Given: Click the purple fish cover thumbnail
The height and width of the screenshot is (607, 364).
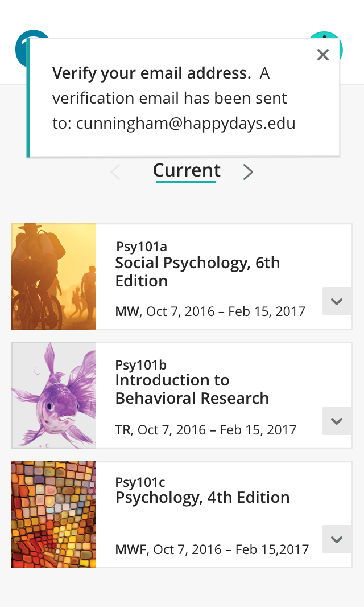Looking at the screenshot, I should click(x=53, y=395).
